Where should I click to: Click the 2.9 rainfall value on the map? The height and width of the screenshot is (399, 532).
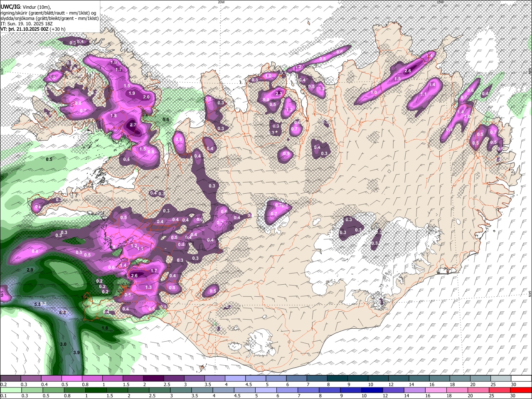pos(30,270)
